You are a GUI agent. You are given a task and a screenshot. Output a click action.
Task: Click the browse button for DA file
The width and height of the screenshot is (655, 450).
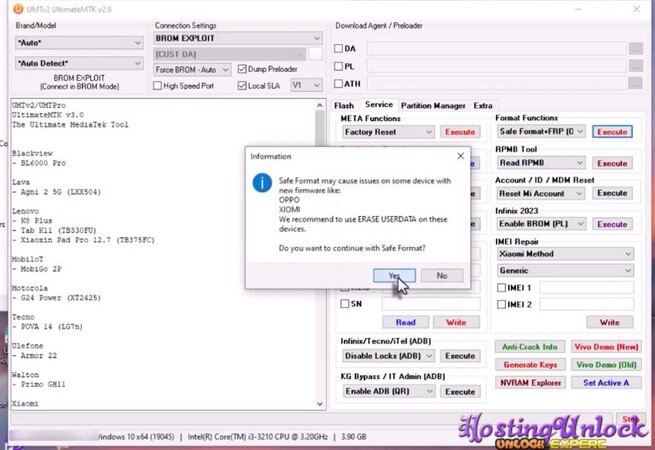click(635, 48)
